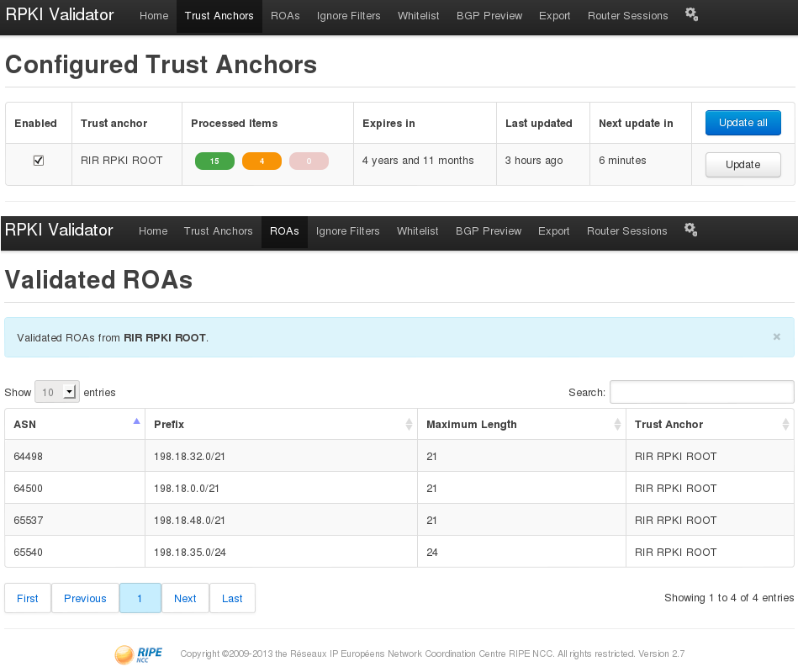Click prefix 198.18.0.0/21

(x=187, y=488)
